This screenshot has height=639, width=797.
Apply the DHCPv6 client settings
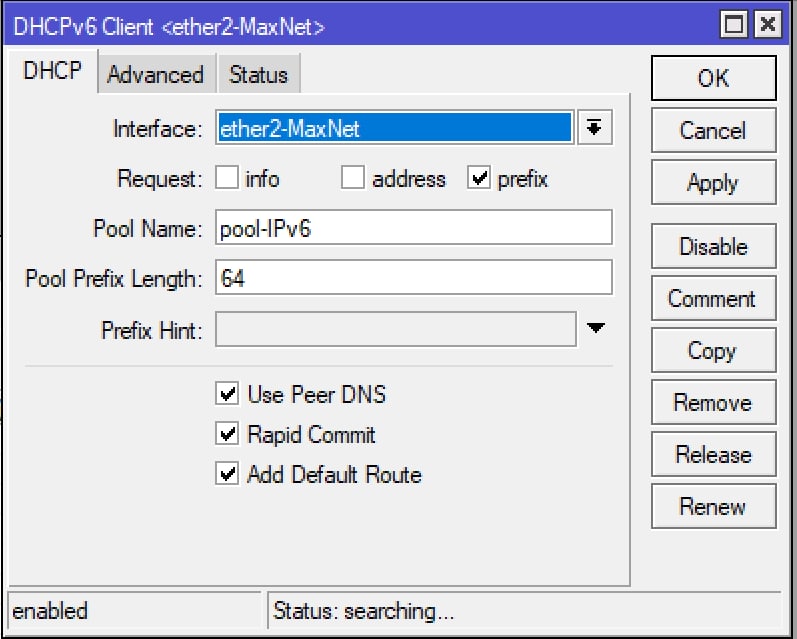click(714, 182)
